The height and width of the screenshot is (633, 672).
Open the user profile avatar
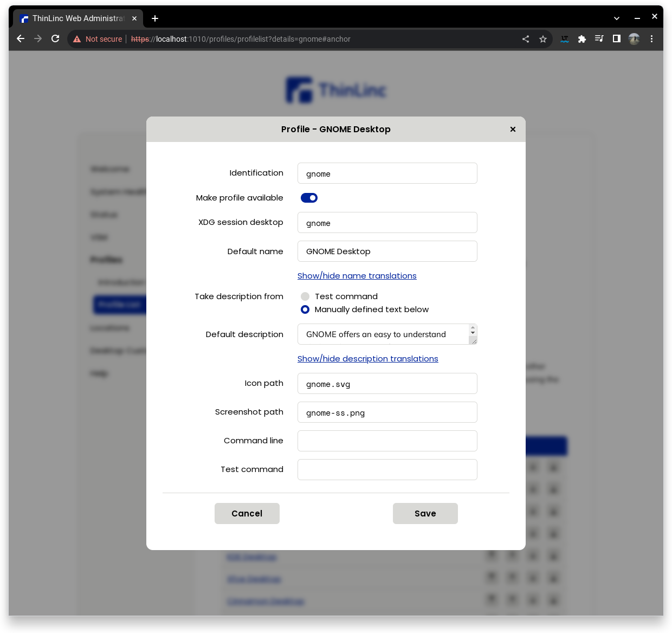634,38
